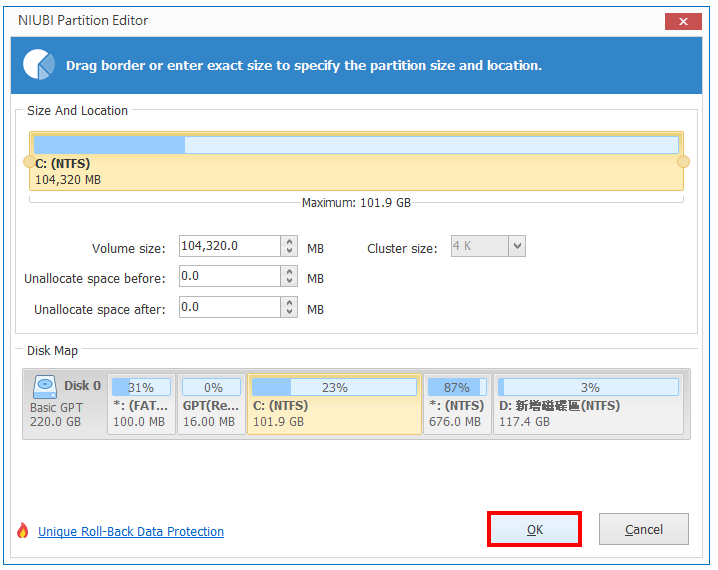Open Unique Roll-Back Data Protection link

click(x=131, y=532)
